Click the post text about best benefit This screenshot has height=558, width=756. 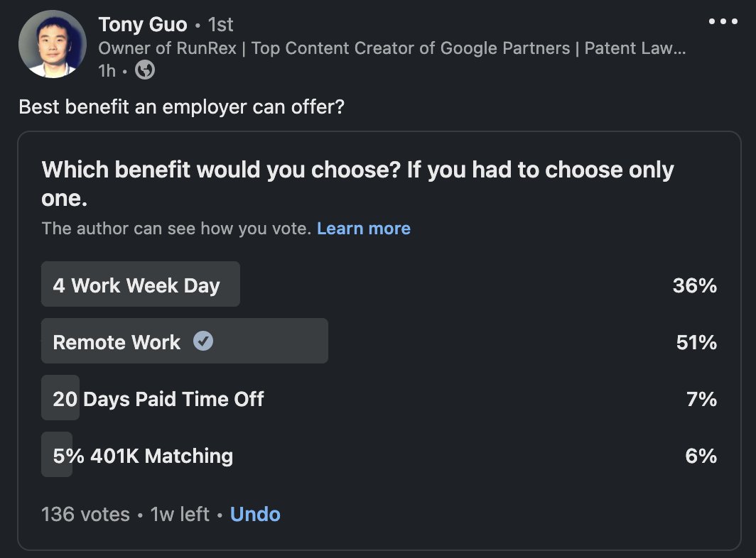(182, 107)
